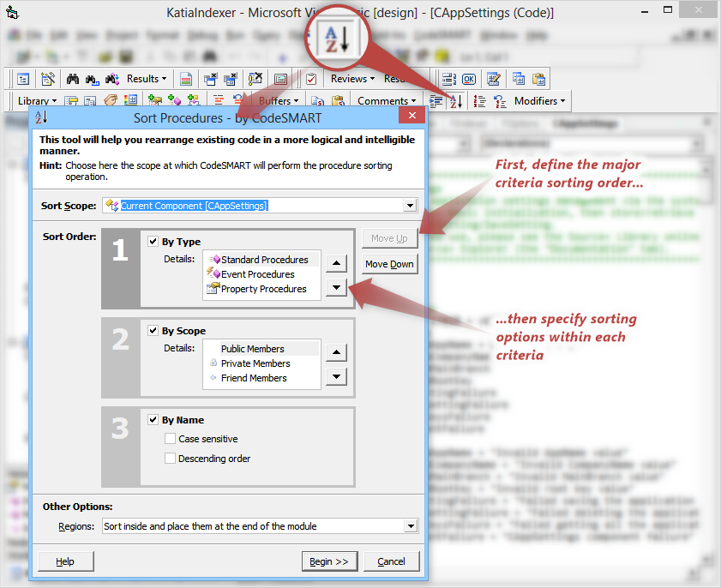Click the Help button

(65, 561)
